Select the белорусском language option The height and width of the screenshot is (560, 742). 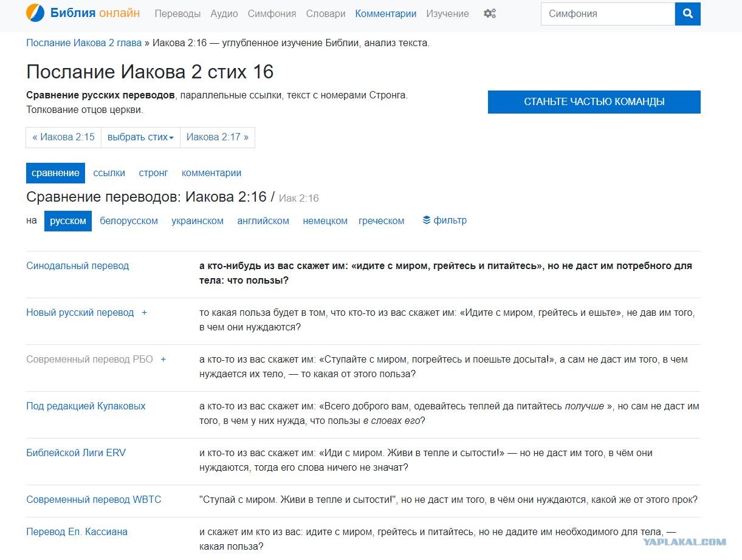click(x=129, y=221)
